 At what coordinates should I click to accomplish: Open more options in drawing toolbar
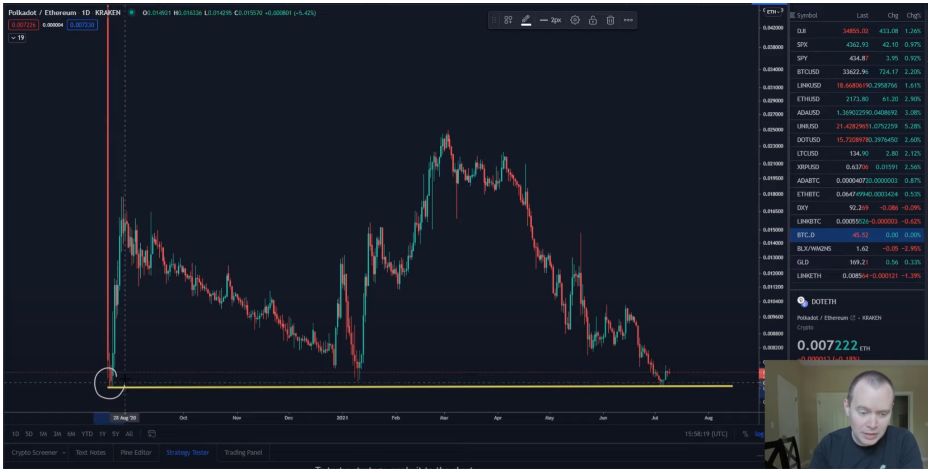tap(629, 20)
